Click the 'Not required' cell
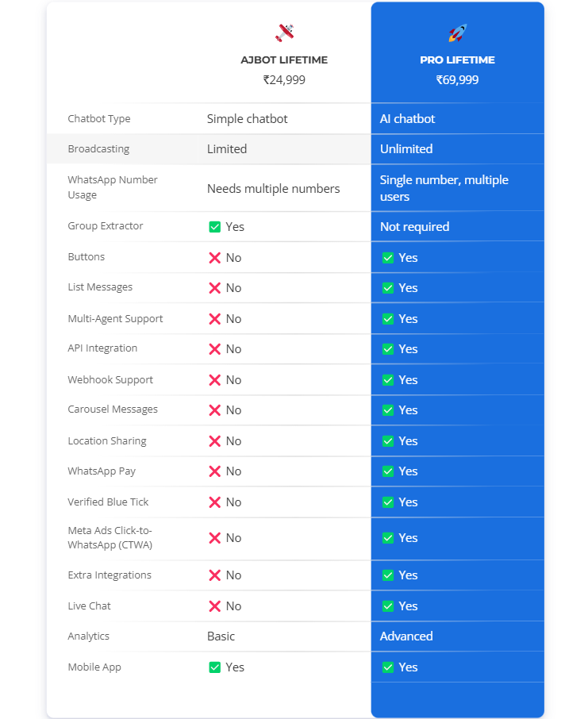 tap(415, 227)
